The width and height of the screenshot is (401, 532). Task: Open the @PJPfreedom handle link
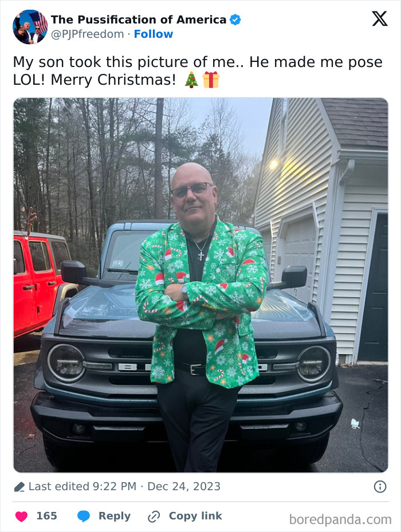(87, 34)
